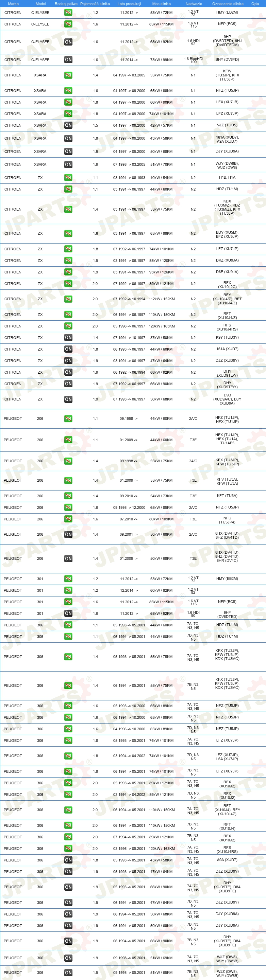This screenshot has height=980, width=266.
Task: Click ON diesel icon for XSARA 1.5 42kW row
Action: (x=68, y=125)
